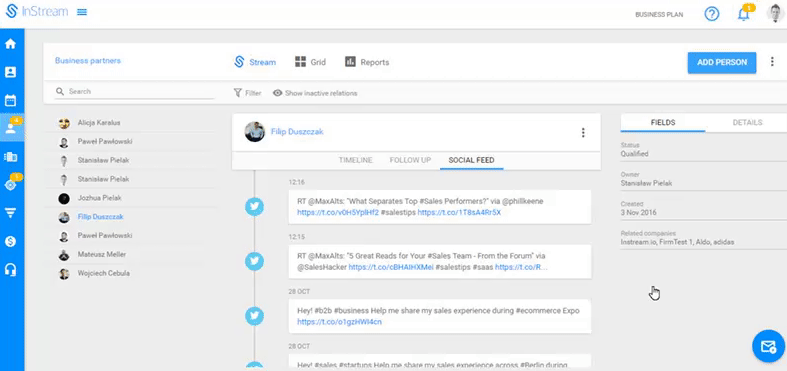Open the Filter options
The image size is (787, 371).
tap(247, 93)
